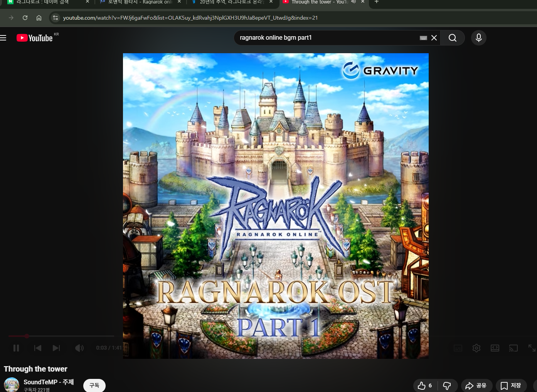Viewport: 537px width, 392px height.
Task: Go to the previous video in playlist
Action: [38, 348]
